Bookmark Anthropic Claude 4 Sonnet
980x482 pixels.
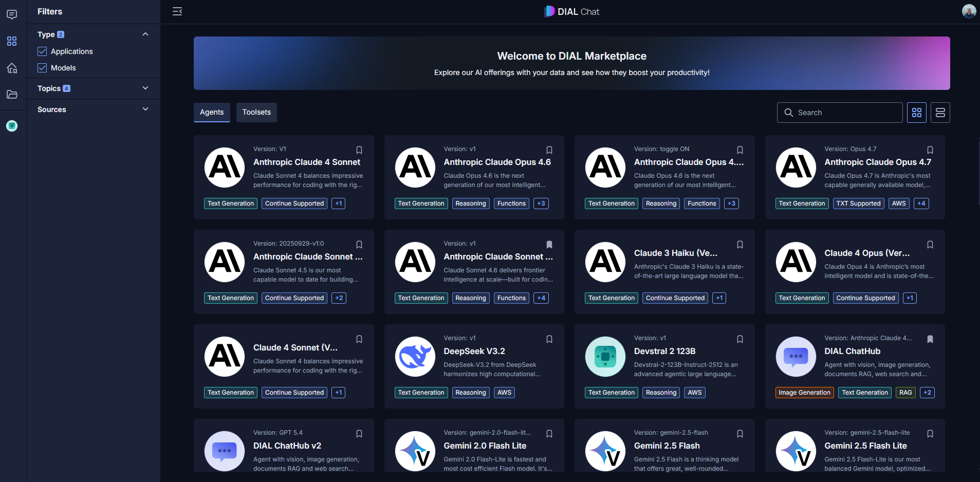tap(359, 150)
